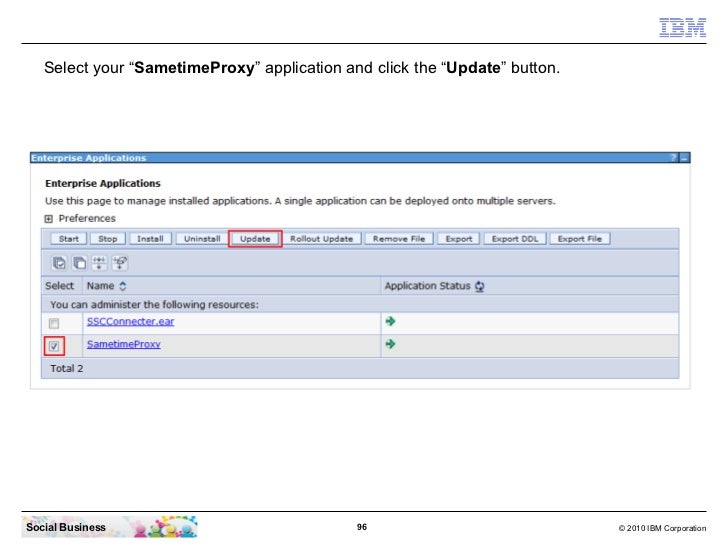Open the SametimeProxy link
The width and height of the screenshot is (728, 546).
(124, 344)
